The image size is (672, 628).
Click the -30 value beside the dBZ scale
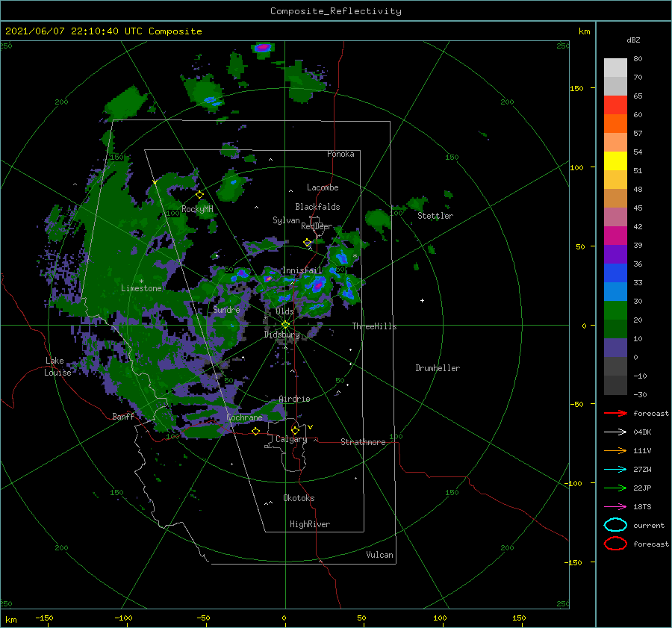[x=640, y=394]
